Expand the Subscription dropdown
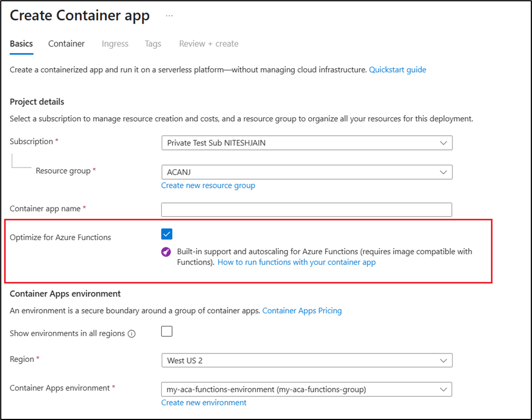532x420 pixels. point(307,143)
